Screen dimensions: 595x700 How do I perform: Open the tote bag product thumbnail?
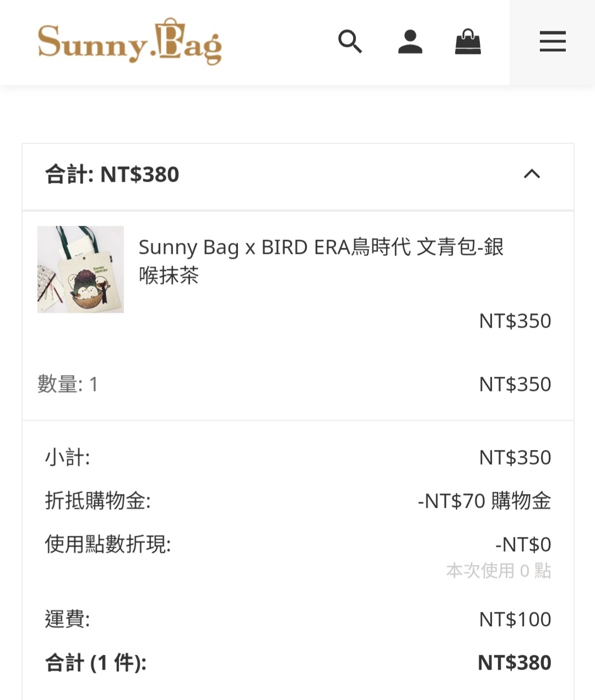pos(80,269)
